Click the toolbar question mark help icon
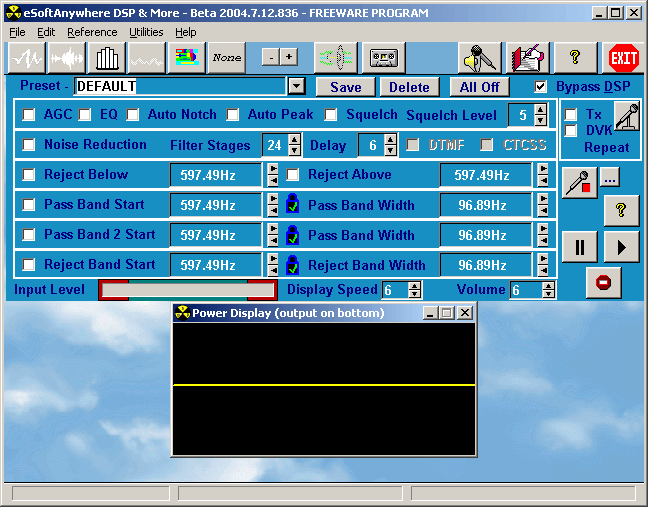The image size is (648, 507). point(575,58)
